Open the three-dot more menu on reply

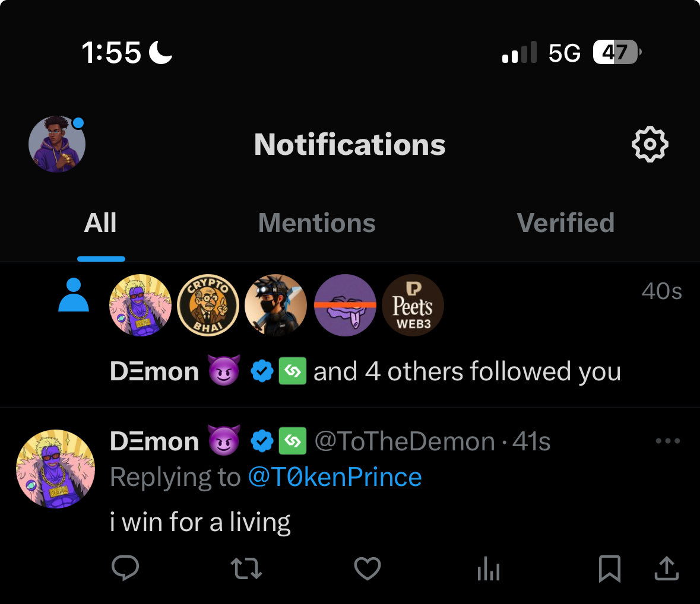[667, 441]
